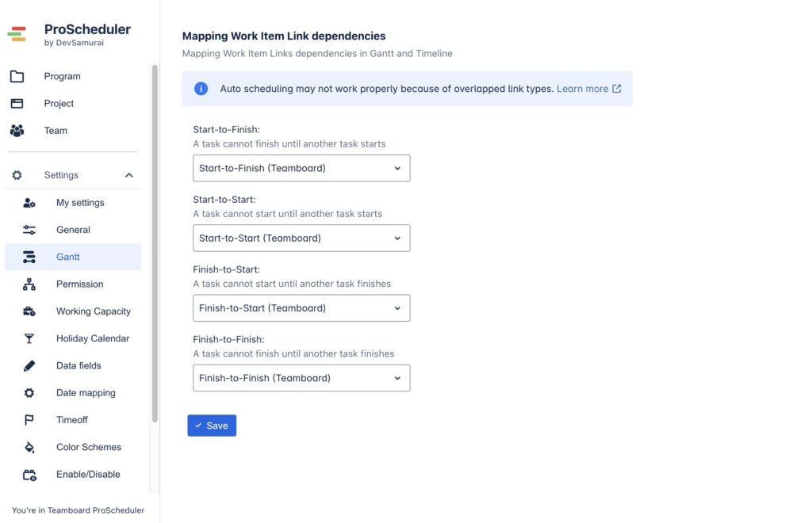Open the Holiday Calendar icon

[29, 338]
